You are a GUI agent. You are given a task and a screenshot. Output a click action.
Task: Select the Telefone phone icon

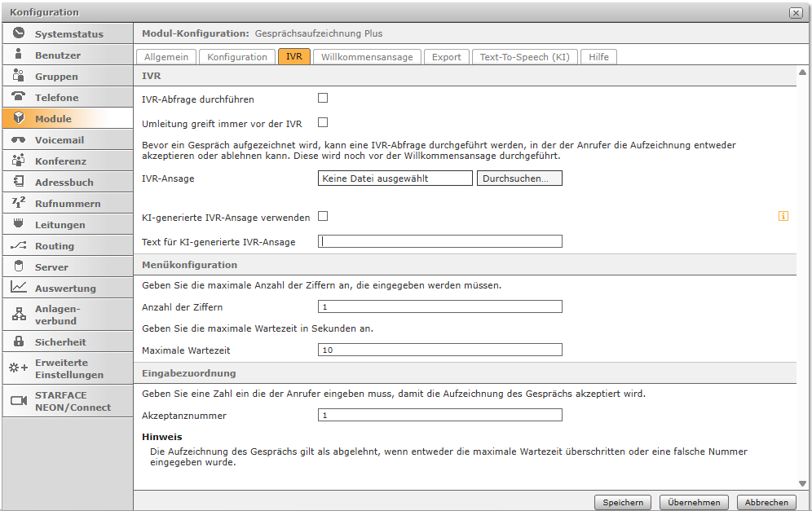pos(18,97)
